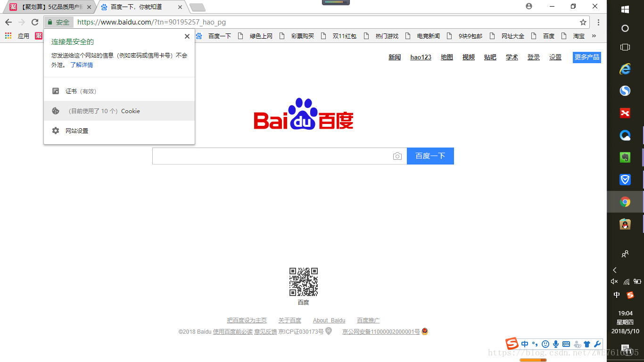
Task: Open Baidu 地图 link
Action: [447, 57]
